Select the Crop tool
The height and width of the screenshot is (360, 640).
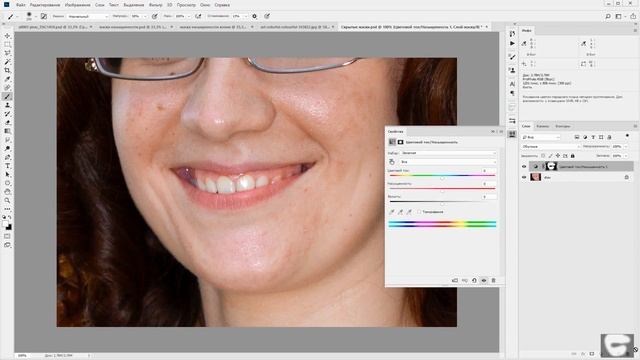[7, 70]
